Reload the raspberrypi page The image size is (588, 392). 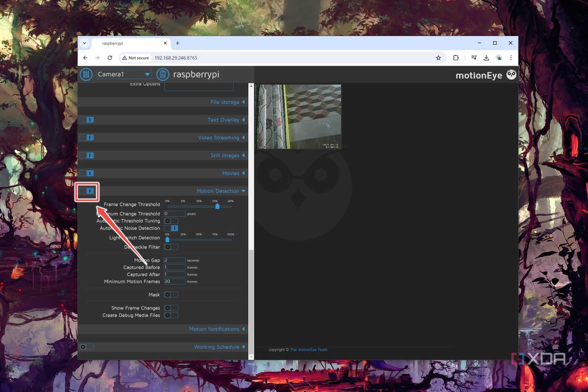[110, 58]
